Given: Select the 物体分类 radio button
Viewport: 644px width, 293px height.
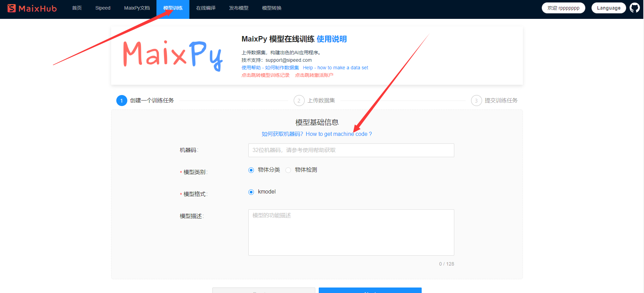Looking at the screenshot, I should click(x=251, y=170).
